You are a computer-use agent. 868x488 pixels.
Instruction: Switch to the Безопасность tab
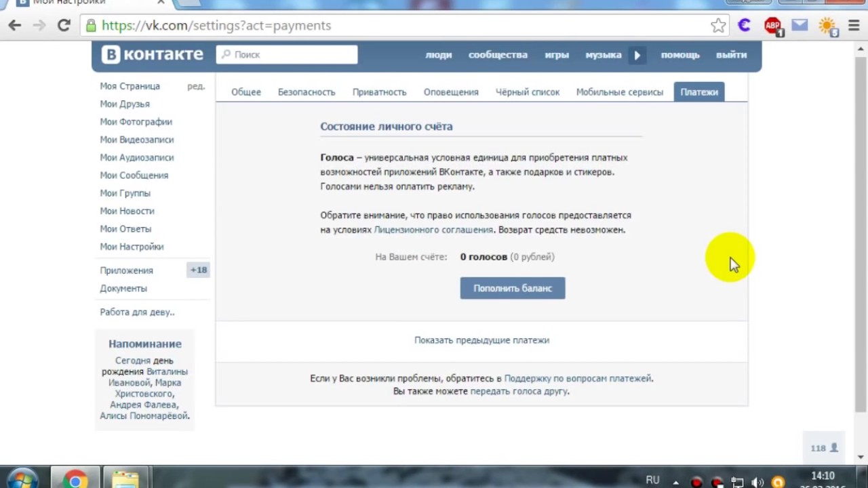(x=307, y=92)
